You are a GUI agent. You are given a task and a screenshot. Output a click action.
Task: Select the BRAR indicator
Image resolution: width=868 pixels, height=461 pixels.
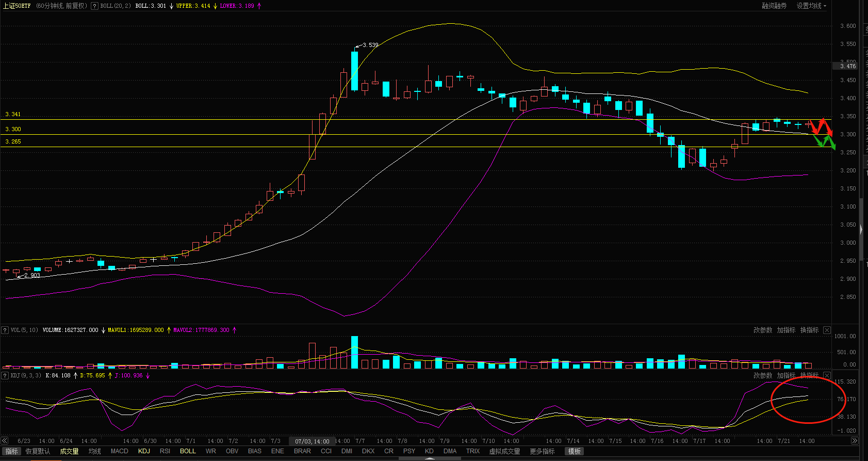(x=302, y=451)
